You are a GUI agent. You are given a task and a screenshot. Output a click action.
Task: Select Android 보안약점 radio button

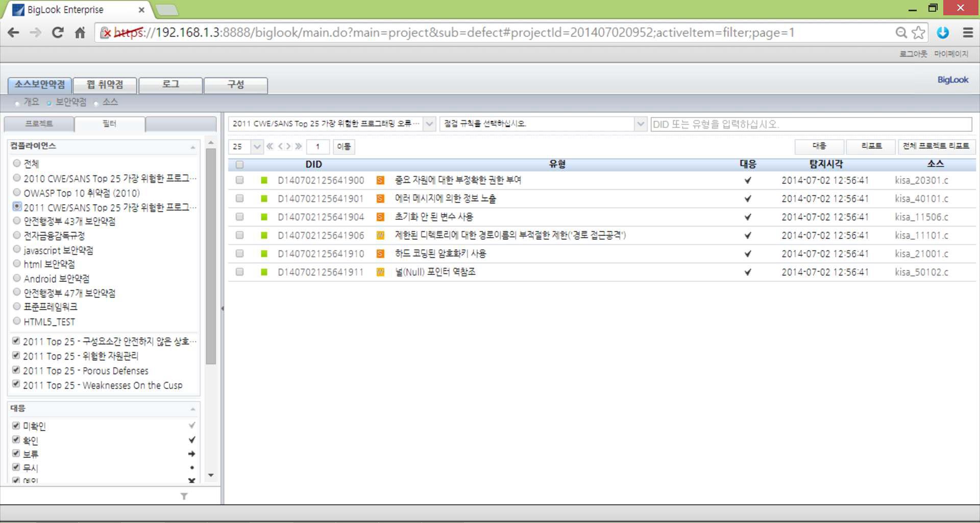(x=17, y=278)
